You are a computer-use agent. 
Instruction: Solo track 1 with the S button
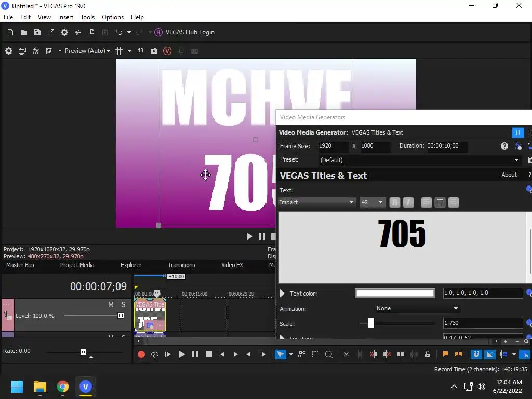coord(124,304)
